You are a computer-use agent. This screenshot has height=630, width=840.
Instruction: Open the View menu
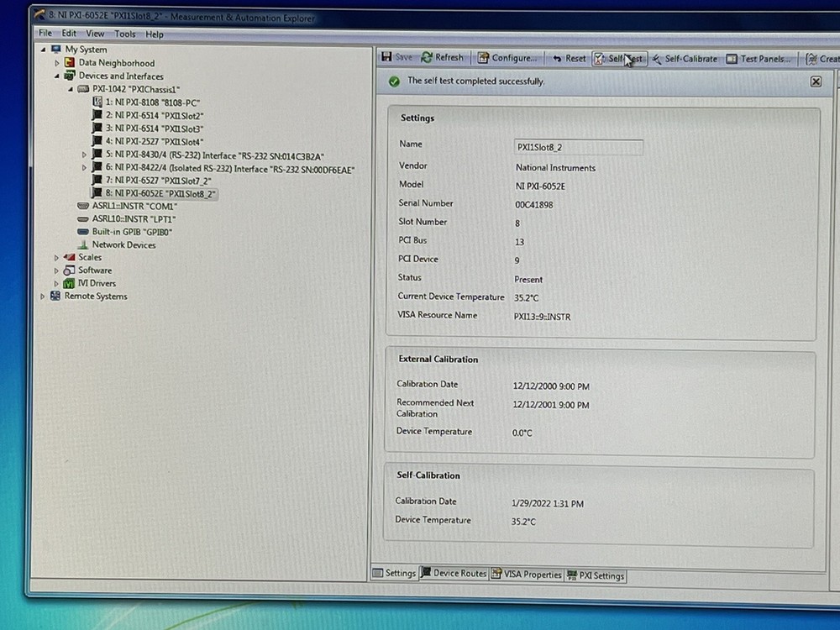click(95, 34)
